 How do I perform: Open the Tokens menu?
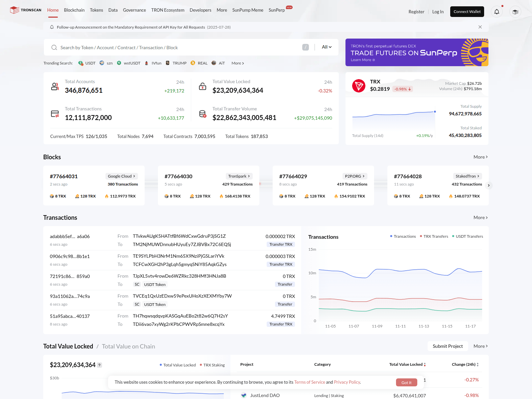96,10
